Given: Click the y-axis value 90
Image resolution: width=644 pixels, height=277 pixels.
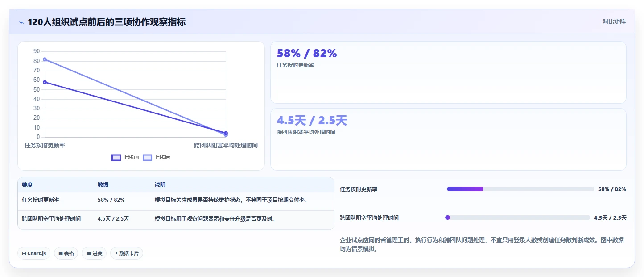Looking at the screenshot, I should [37, 51].
